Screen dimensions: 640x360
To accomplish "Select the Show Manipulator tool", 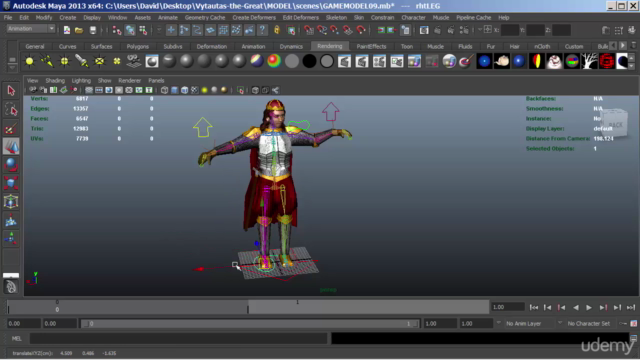I will coord(11,238).
